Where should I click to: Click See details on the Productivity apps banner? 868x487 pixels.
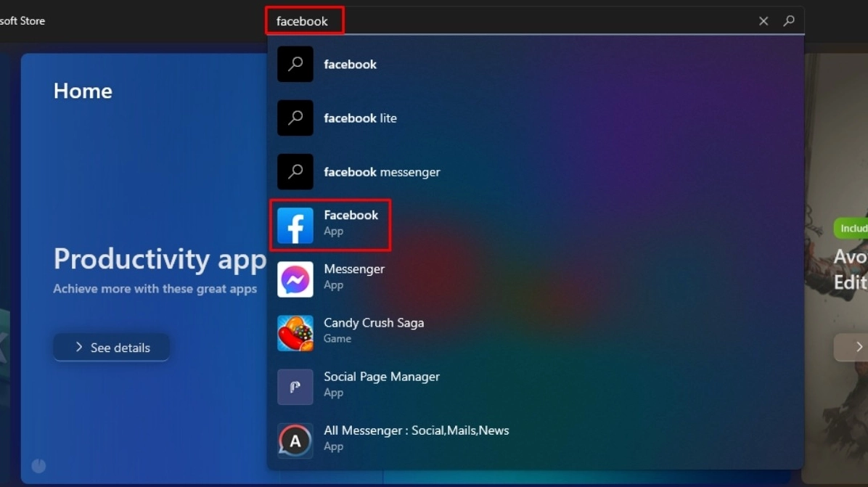110,347
